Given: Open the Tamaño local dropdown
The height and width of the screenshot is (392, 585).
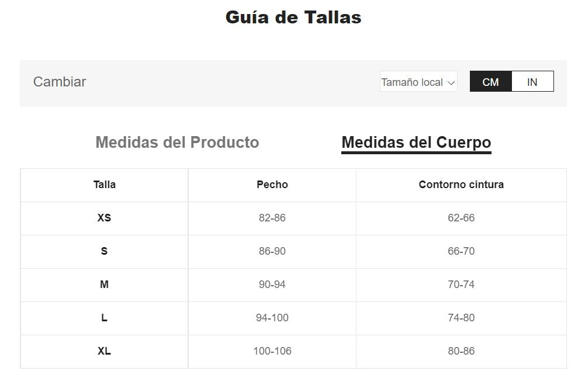Looking at the screenshot, I should pos(418,82).
